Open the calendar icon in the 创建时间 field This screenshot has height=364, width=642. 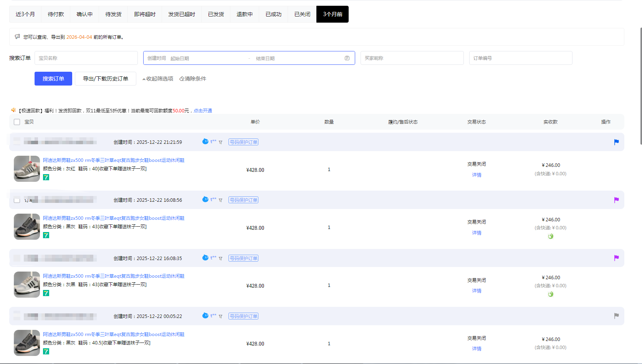347,58
